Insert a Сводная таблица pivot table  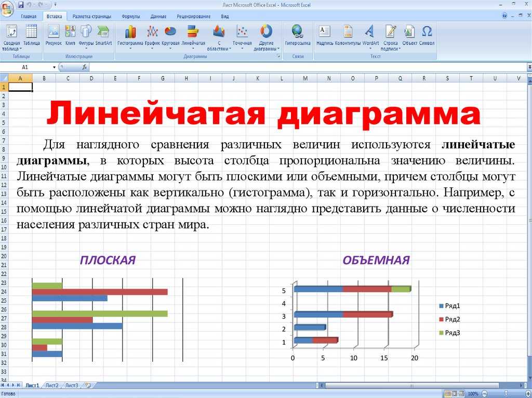[x=11, y=37]
